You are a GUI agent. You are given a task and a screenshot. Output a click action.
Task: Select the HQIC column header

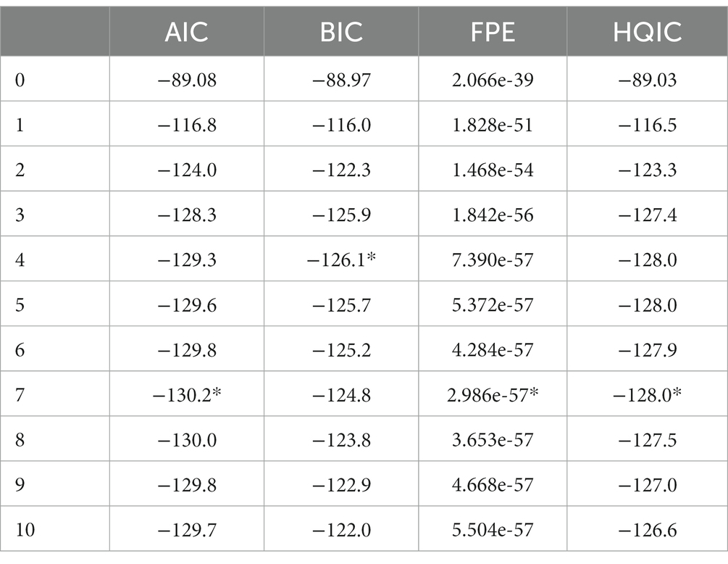pos(647,32)
